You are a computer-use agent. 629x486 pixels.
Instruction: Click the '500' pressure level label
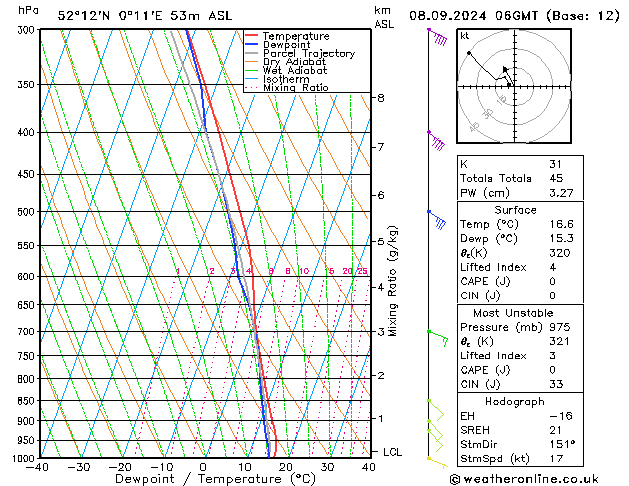click(28, 212)
